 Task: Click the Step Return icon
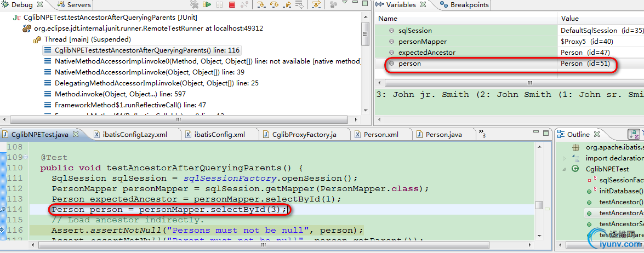pyautogui.click(x=287, y=5)
